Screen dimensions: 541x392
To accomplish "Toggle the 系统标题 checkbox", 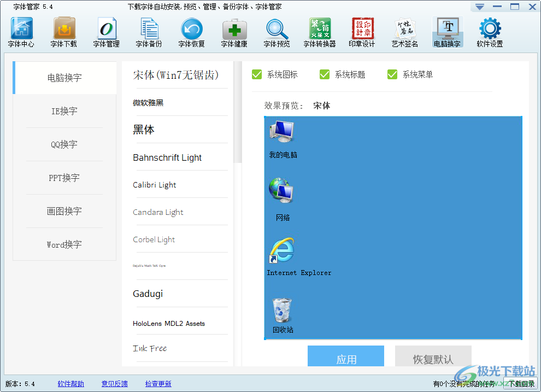I will tap(325, 74).
